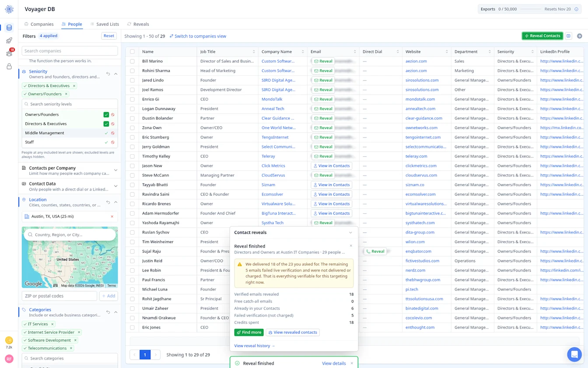Select the checkbox for Jared Lindo's row
This screenshot has width=588, height=368.
point(132,80)
